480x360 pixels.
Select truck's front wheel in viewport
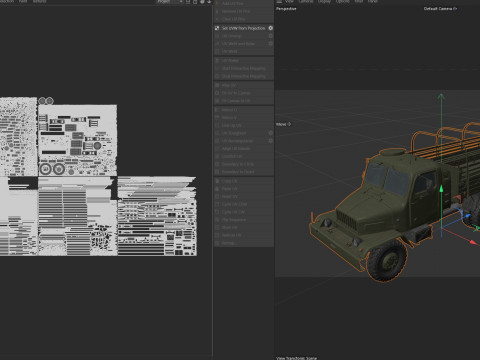tap(387, 261)
